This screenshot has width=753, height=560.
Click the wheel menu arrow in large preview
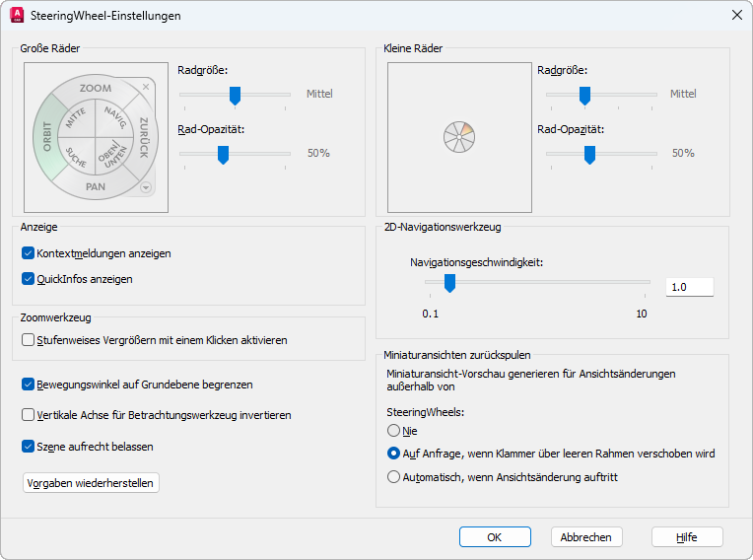pyautogui.click(x=146, y=186)
